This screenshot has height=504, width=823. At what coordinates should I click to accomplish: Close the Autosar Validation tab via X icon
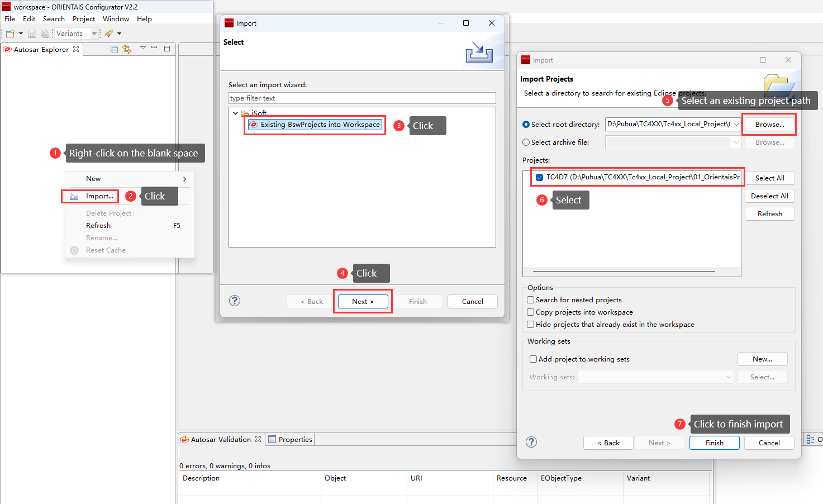[x=258, y=440]
